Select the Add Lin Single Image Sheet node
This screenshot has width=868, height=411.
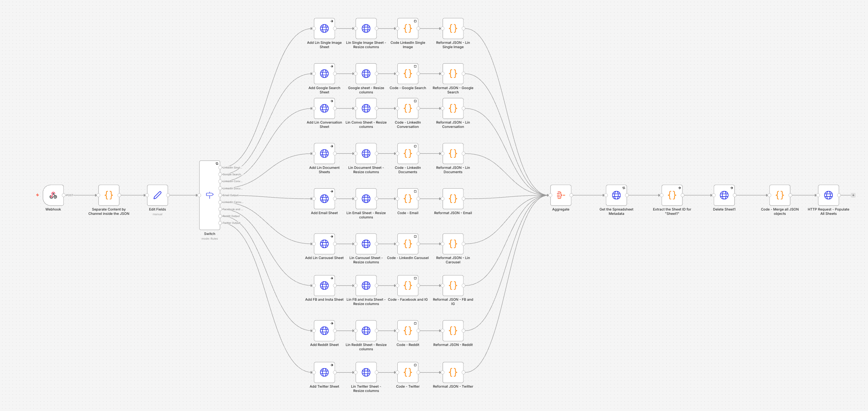click(x=324, y=28)
